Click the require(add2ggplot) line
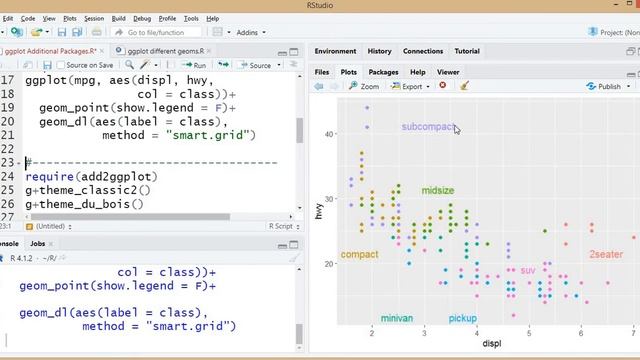The image size is (640, 360). [x=91, y=176]
